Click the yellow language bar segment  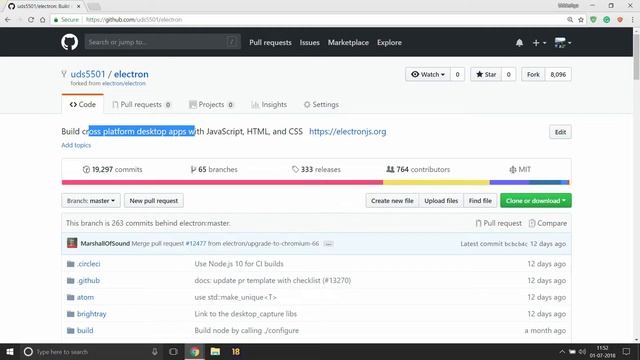point(436,182)
